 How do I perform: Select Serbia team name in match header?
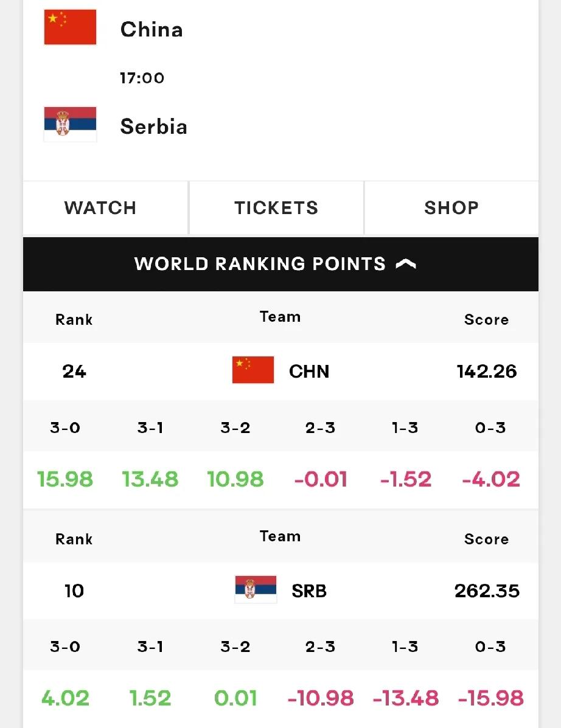[154, 127]
